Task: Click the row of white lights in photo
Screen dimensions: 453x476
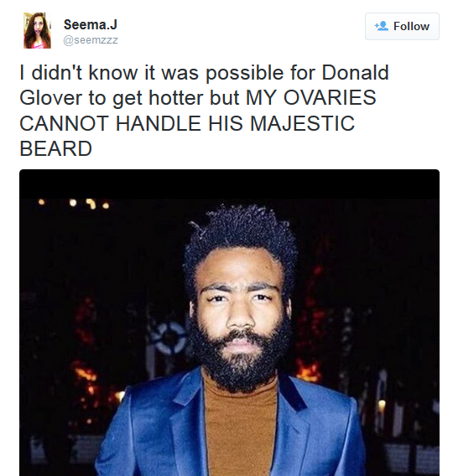Action: click(73, 204)
